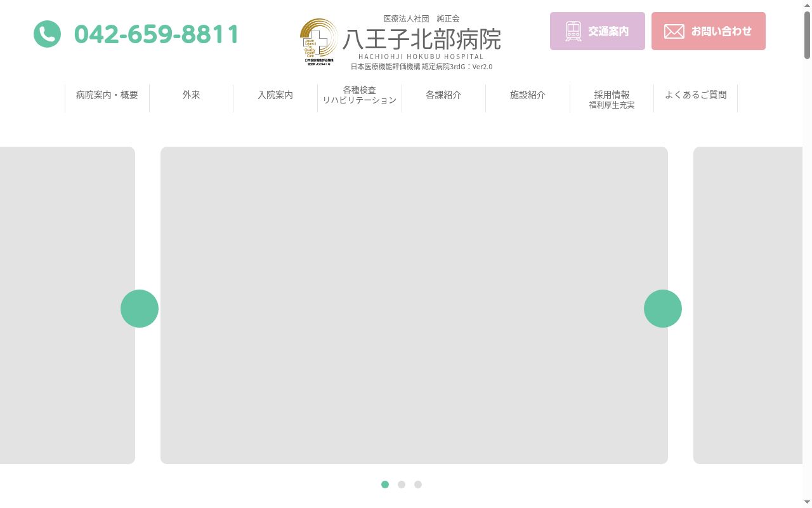Viewport: 812px width, 508px height.
Task: Select the first carousel dot
Action: coord(385,485)
